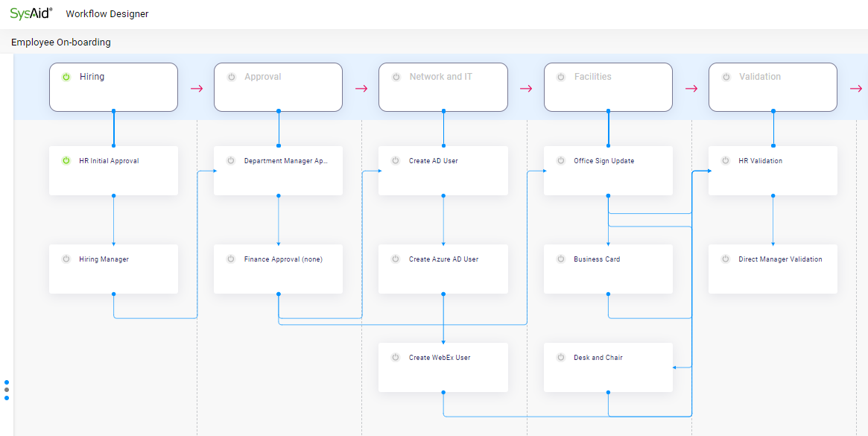This screenshot has width=868, height=436.
Task: Click power icon on Create WebEx User
Action: [x=396, y=358]
